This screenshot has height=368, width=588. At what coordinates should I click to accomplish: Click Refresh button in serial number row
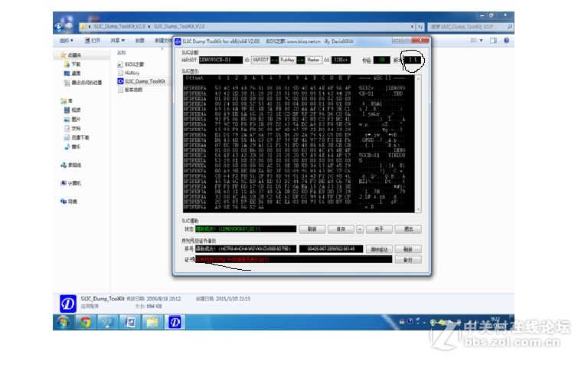[x=408, y=249]
